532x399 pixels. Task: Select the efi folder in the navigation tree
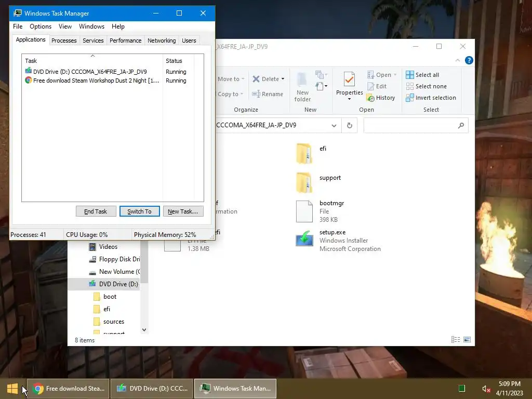102,309
